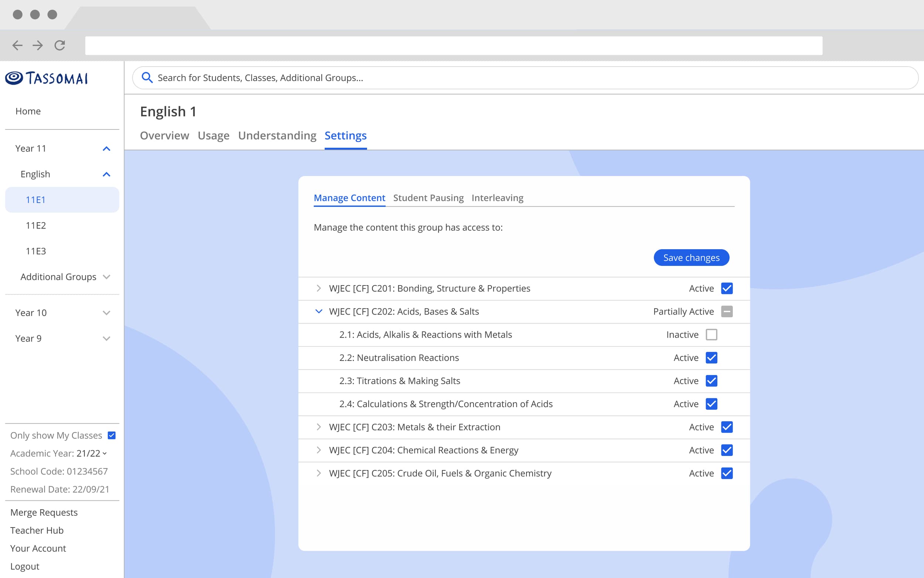The width and height of the screenshot is (924, 578).
Task: Expand C201: Bonding, Structure & Properties
Action: [x=318, y=288]
